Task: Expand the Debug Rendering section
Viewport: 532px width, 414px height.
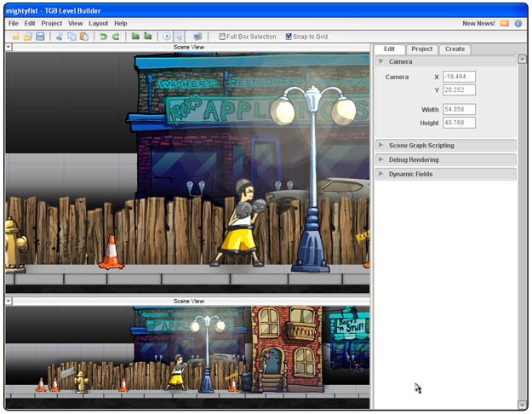Action: pyautogui.click(x=380, y=159)
